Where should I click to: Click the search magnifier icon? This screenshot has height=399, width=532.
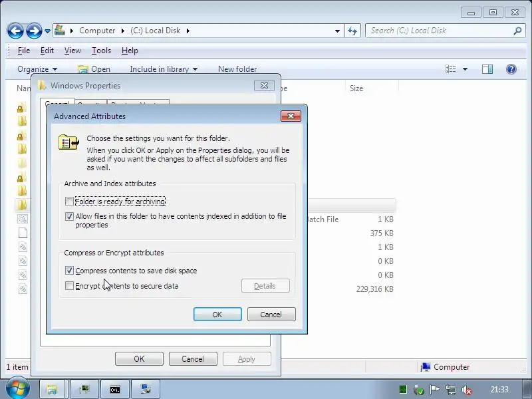point(517,31)
